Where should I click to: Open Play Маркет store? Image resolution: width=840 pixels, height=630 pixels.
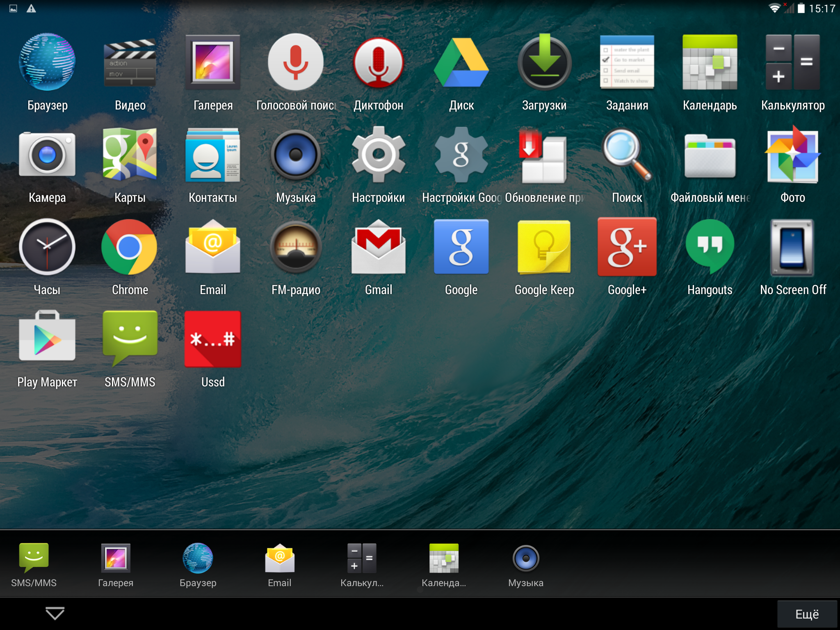[47, 349]
